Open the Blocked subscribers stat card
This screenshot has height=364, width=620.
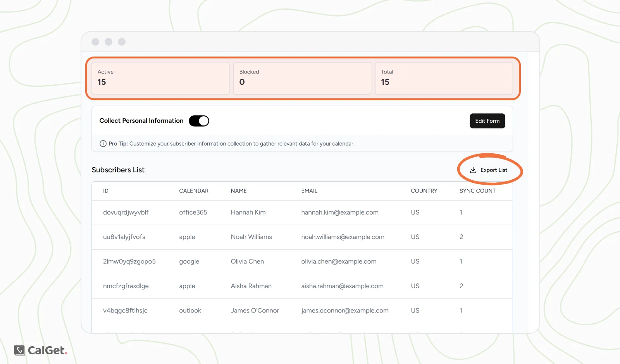[302, 78]
